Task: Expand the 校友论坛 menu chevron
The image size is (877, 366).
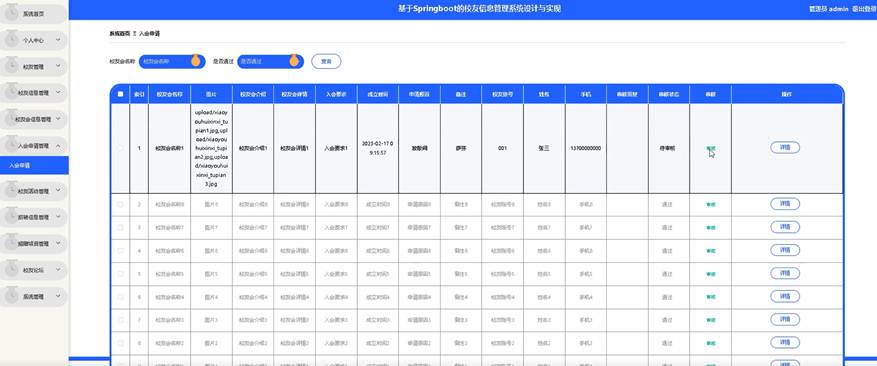Action: coord(58,270)
